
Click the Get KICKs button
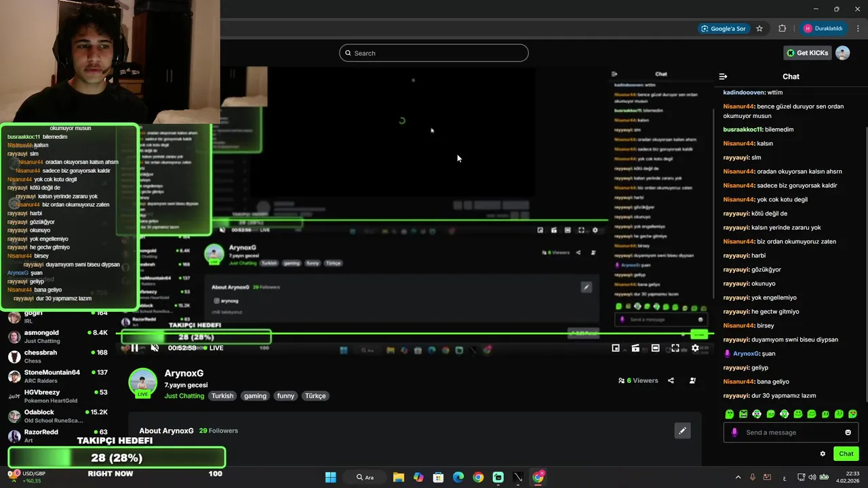click(807, 53)
